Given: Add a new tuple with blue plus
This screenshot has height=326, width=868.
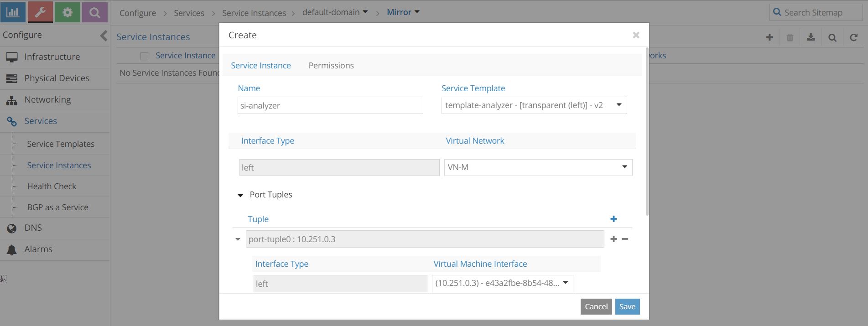Looking at the screenshot, I should pyautogui.click(x=613, y=219).
